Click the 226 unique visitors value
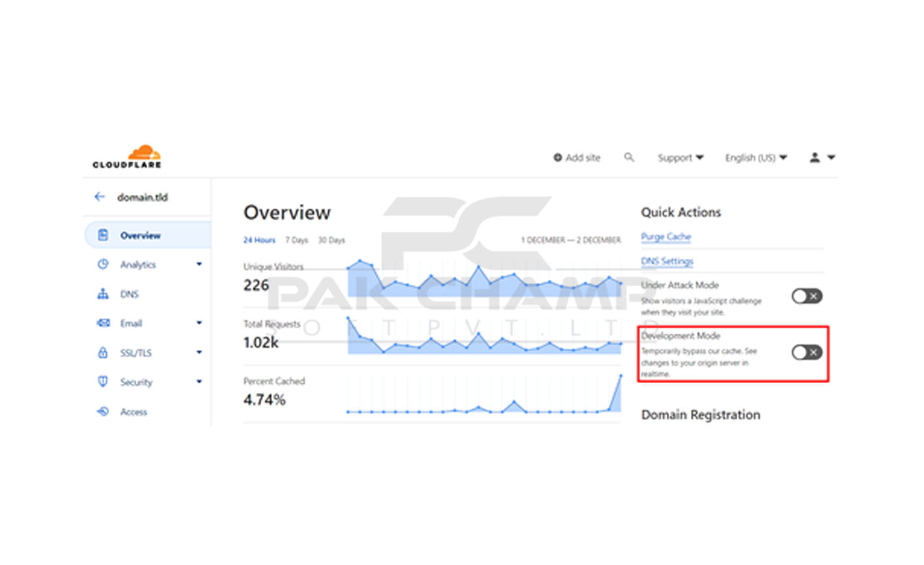 (256, 285)
